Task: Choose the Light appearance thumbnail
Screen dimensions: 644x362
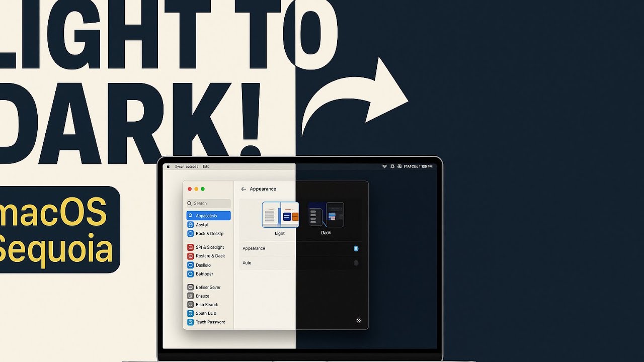Action: (x=280, y=215)
